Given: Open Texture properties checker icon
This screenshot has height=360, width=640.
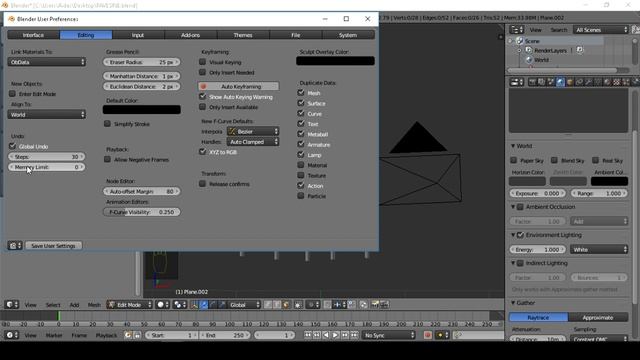Looking at the screenshot, I should [x=616, y=82].
